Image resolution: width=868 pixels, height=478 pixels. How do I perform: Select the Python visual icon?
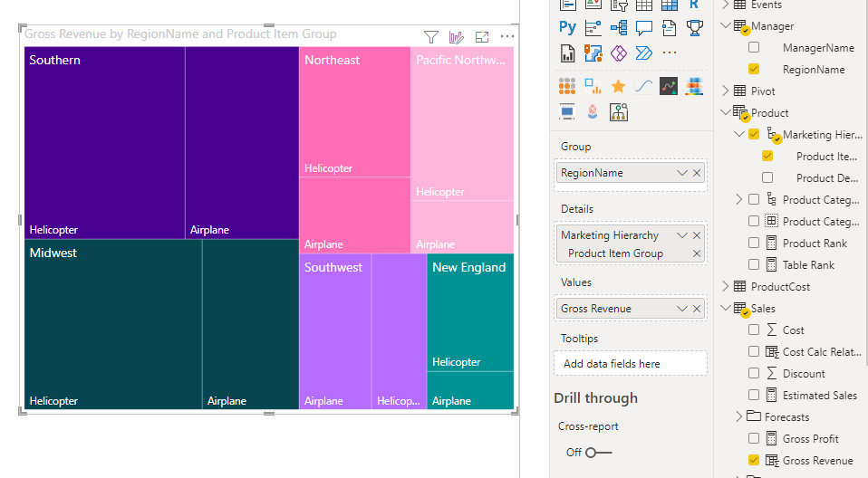[x=567, y=27]
